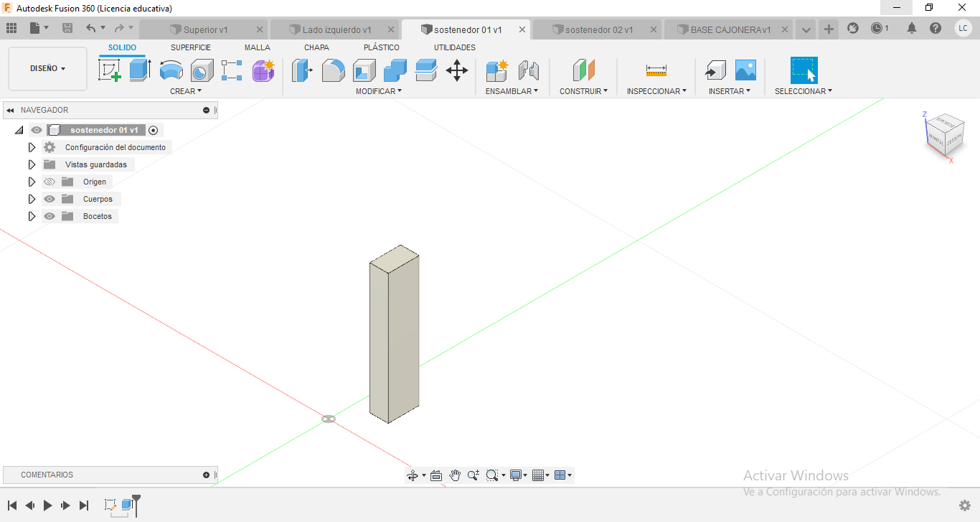The image size is (980, 522).
Task: Play the design timeline
Action: tap(48, 505)
